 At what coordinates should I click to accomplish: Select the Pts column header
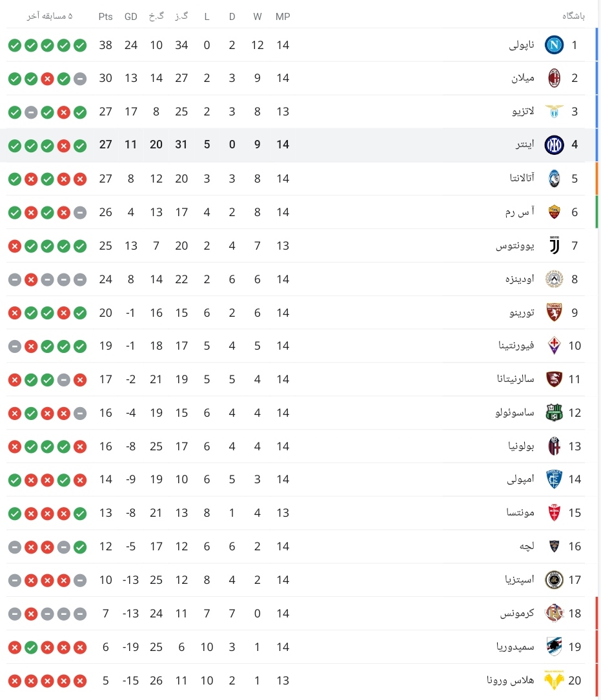coord(105,17)
